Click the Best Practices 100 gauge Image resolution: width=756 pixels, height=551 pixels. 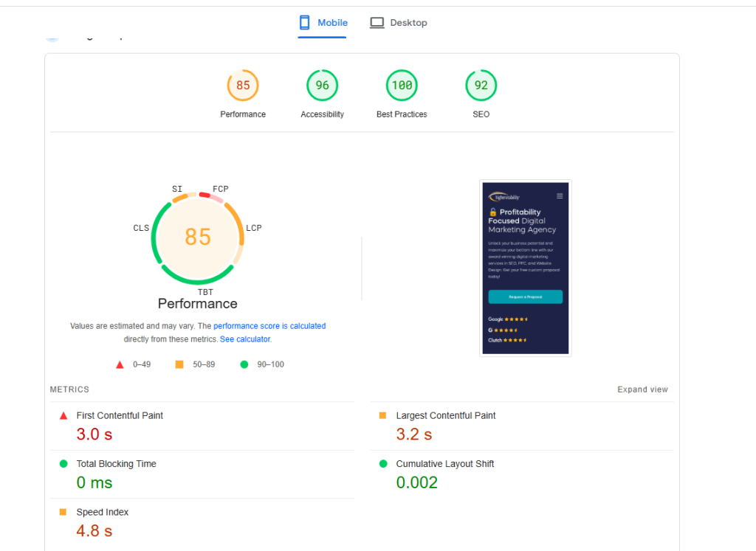402,86
